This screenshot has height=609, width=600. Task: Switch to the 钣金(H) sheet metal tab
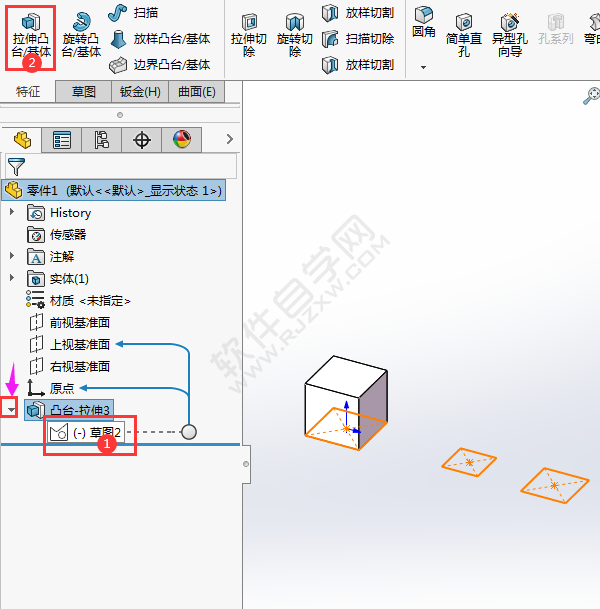140,92
